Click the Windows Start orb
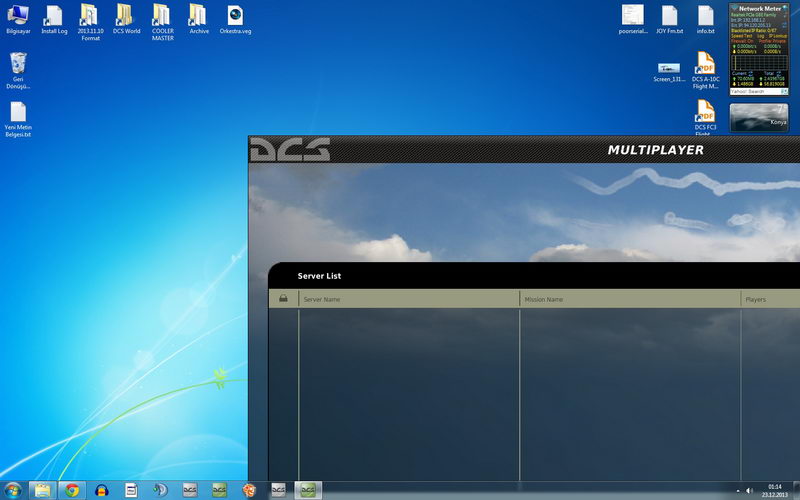This screenshot has height=500, width=800. point(13,490)
